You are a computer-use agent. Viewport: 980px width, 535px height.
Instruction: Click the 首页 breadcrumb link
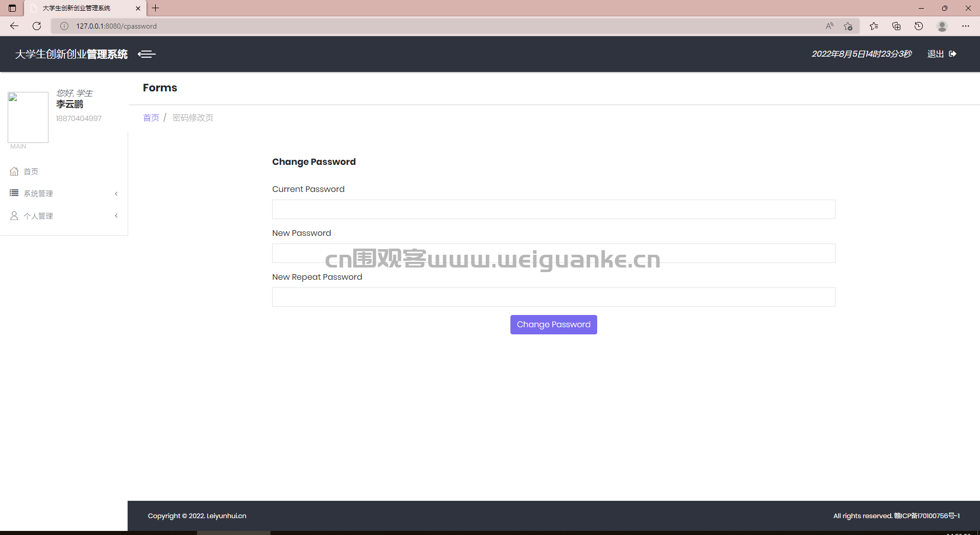pyautogui.click(x=151, y=118)
